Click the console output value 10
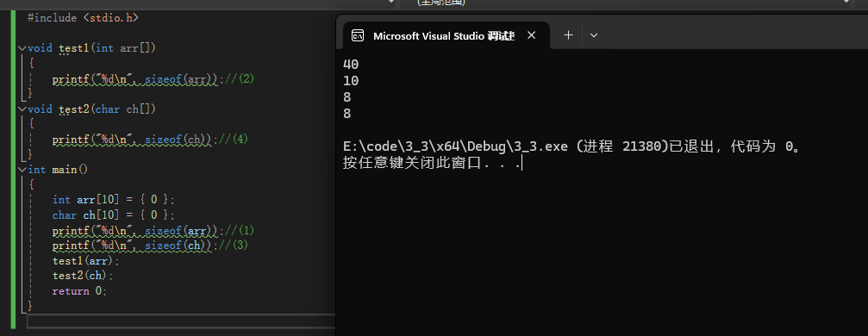 351,81
